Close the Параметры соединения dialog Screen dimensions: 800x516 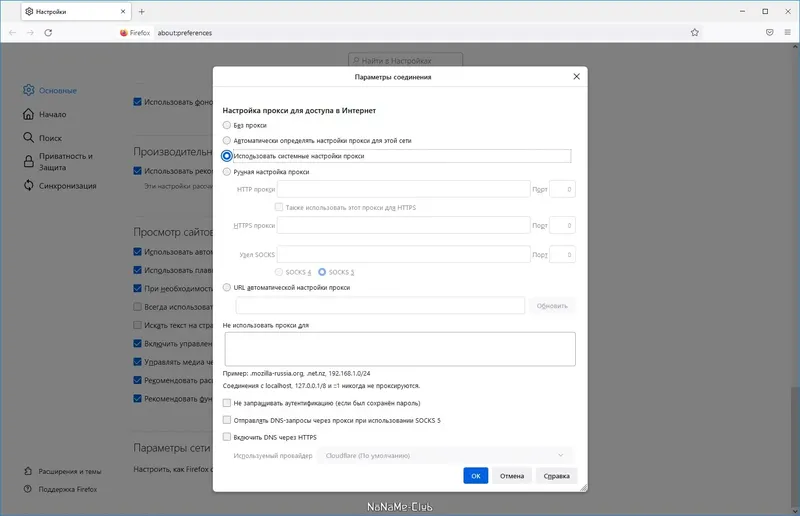tap(577, 77)
